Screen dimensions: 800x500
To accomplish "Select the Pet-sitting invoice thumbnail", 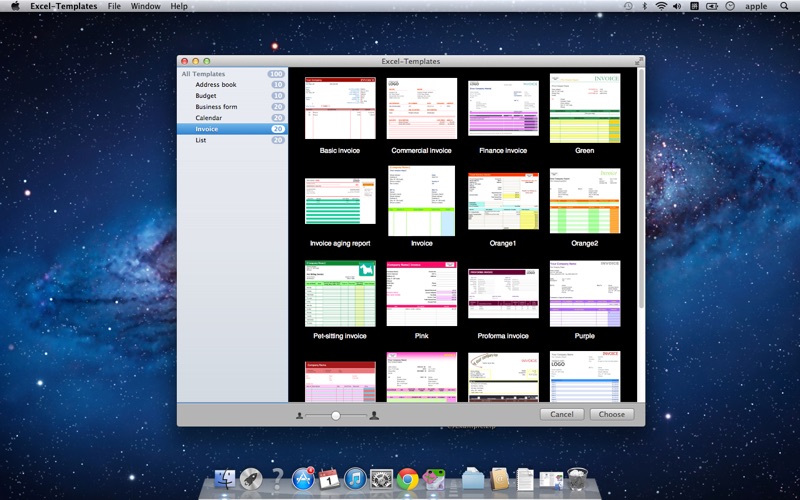I will [x=340, y=294].
